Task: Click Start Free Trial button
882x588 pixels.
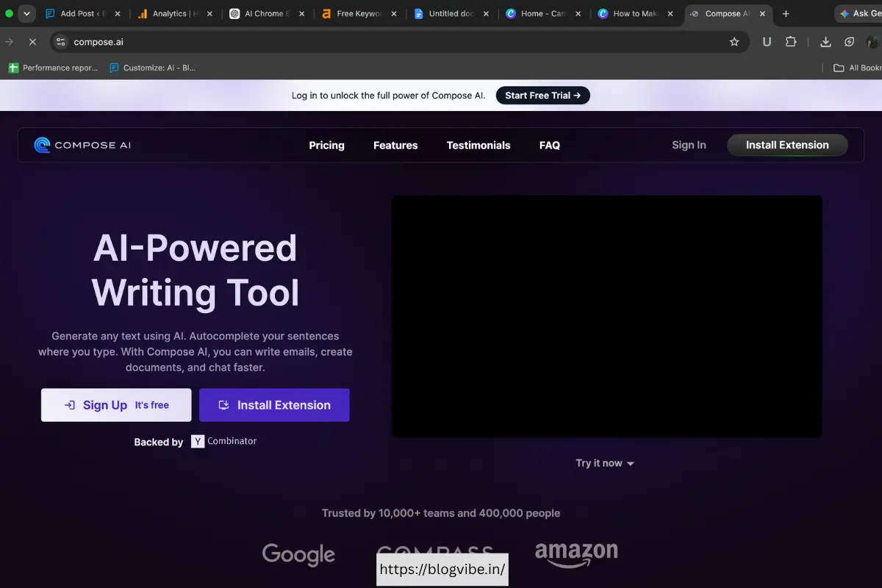Action: [x=543, y=96]
